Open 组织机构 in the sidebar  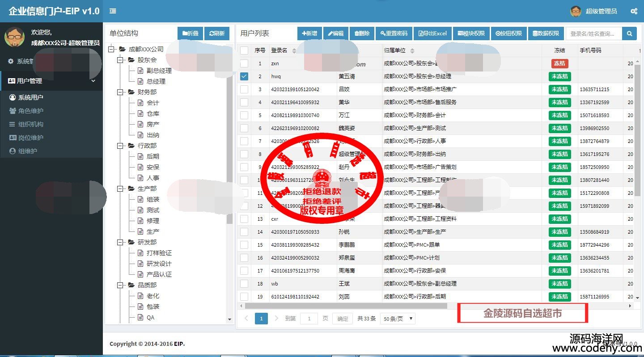30,124
